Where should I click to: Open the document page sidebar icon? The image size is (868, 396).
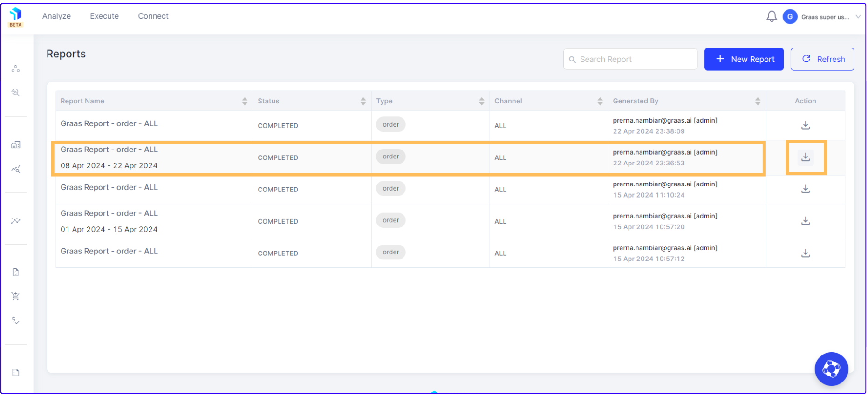click(16, 273)
